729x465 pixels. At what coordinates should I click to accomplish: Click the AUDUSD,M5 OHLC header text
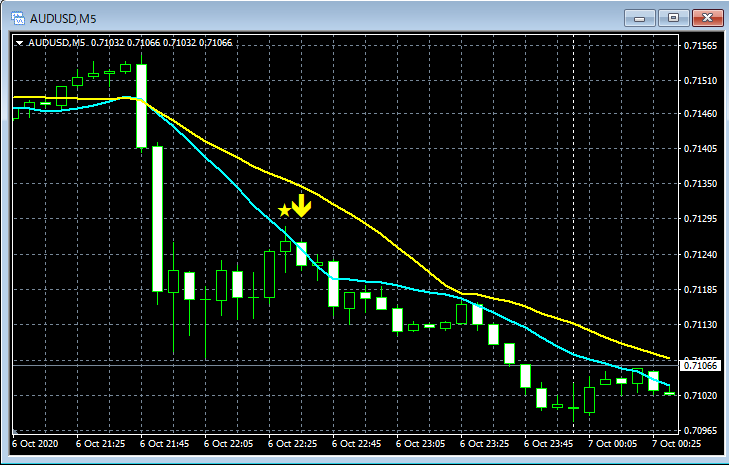point(130,43)
